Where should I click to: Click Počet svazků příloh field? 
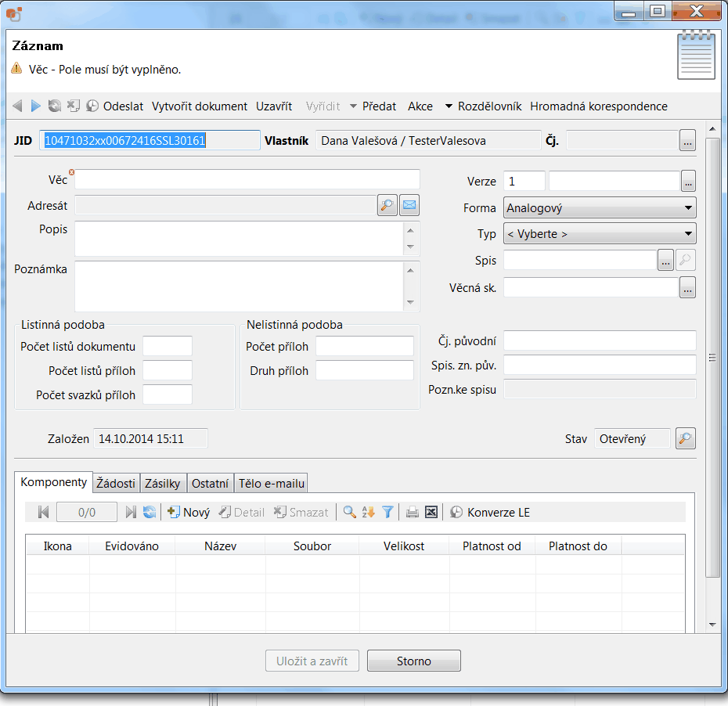(x=168, y=394)
